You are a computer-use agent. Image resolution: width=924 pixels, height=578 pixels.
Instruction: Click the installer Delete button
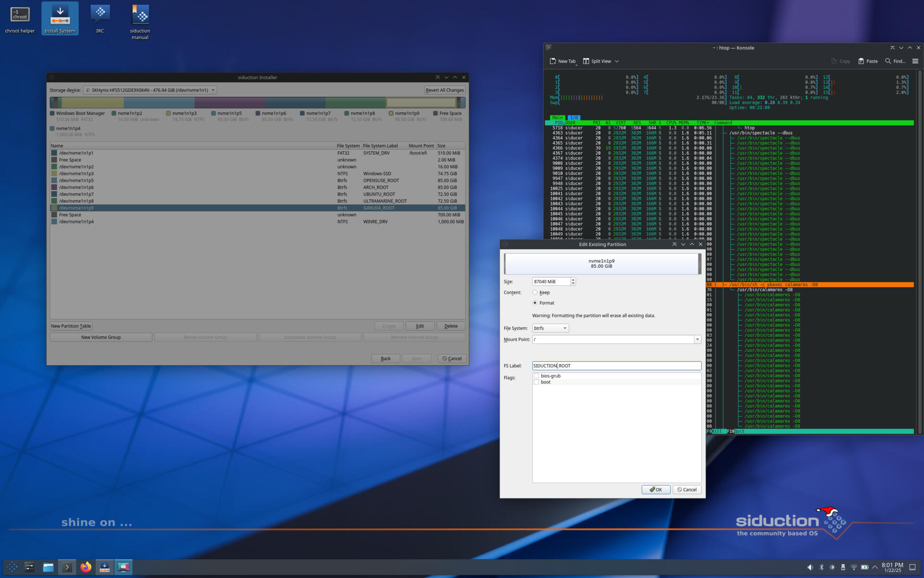[451, 326]
